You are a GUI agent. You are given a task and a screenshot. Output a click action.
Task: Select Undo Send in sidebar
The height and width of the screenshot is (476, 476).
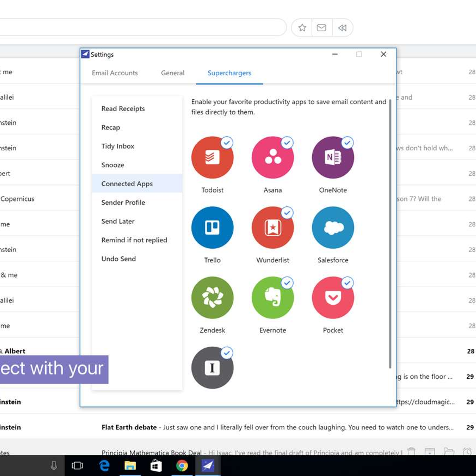(x=119, y=259)
